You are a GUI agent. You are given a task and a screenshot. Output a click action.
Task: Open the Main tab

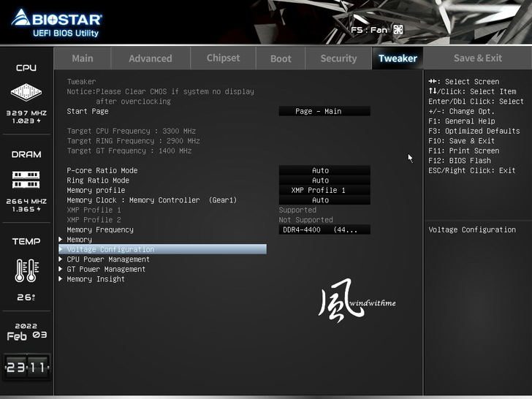83,58
